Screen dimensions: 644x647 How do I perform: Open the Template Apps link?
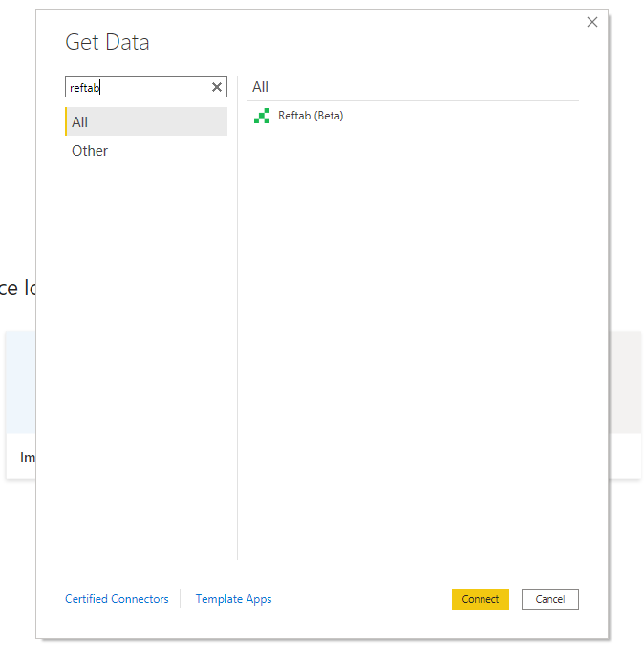point(233,598)
